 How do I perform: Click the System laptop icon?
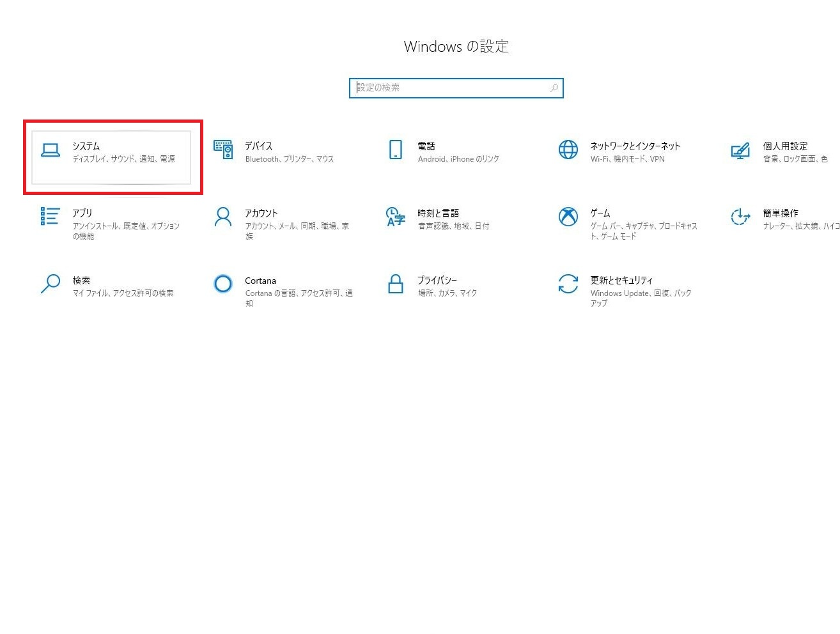coord(51,150)
